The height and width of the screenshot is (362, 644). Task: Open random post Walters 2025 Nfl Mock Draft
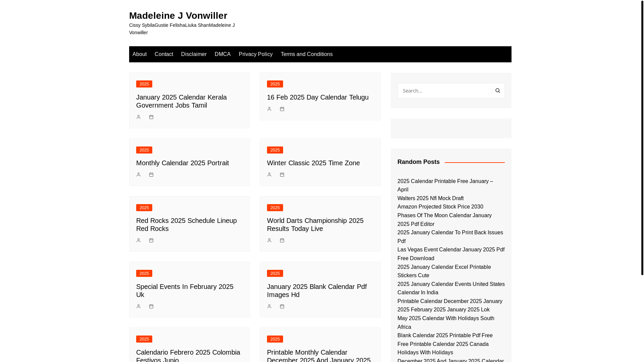point(430,198)
